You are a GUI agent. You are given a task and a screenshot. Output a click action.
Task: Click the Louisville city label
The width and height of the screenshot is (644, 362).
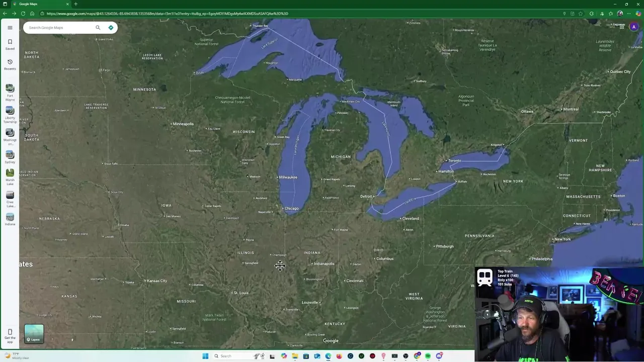pos(310,303)
